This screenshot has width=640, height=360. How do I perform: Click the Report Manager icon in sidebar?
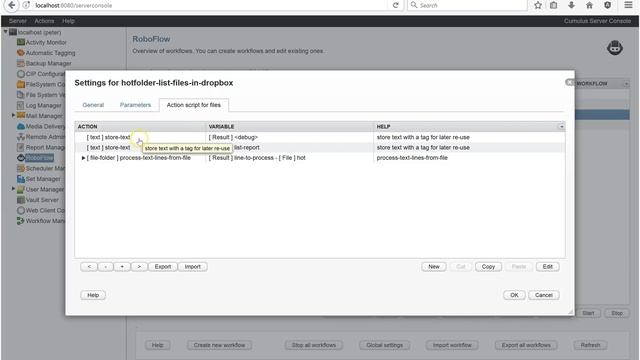tap(21, 147)
